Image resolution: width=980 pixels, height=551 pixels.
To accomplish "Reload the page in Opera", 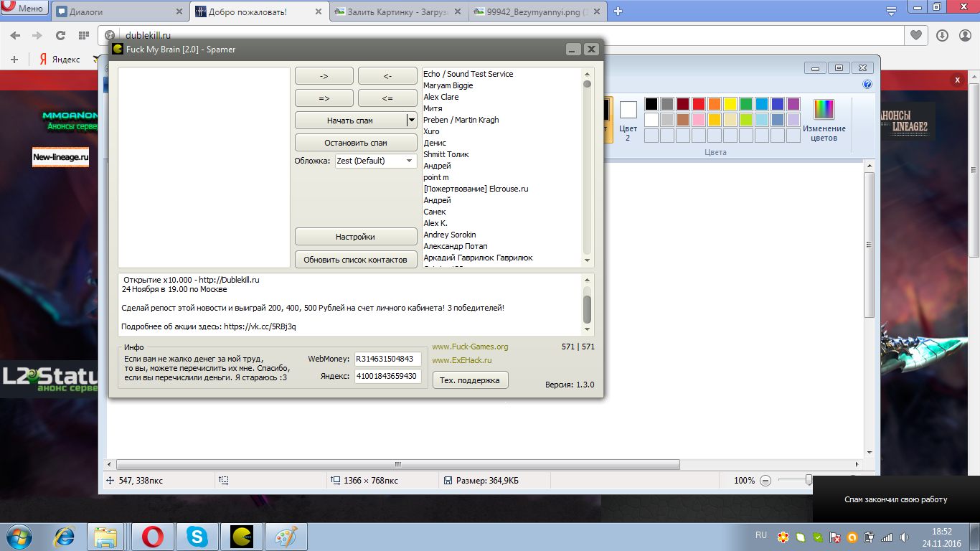I will tap(60, 35).
